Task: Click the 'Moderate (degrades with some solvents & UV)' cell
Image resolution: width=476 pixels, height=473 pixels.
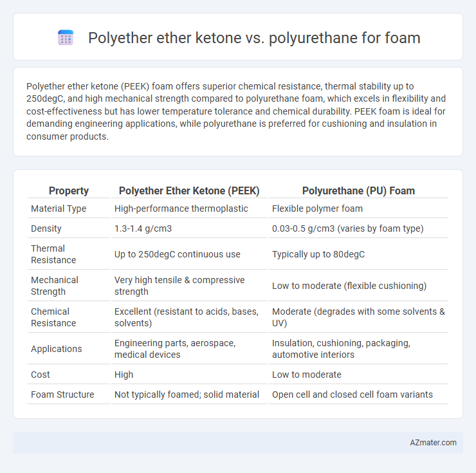Action: coord(358,317)
